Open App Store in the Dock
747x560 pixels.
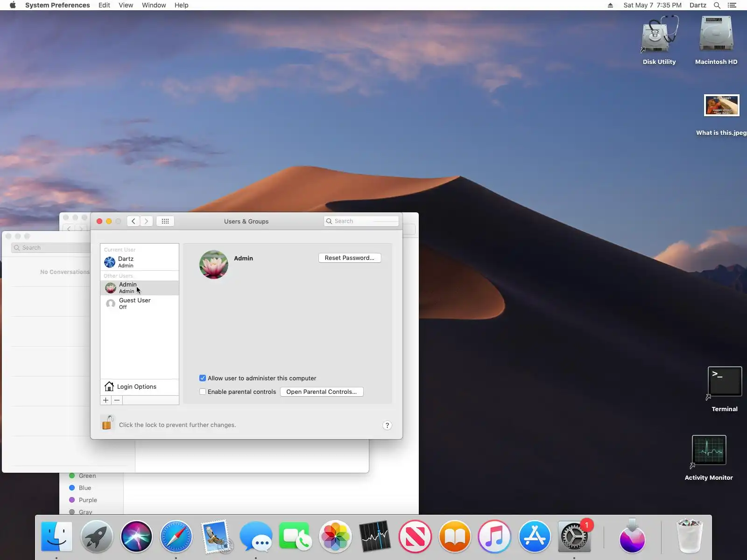pyautogui.click(x=535, y=537)
